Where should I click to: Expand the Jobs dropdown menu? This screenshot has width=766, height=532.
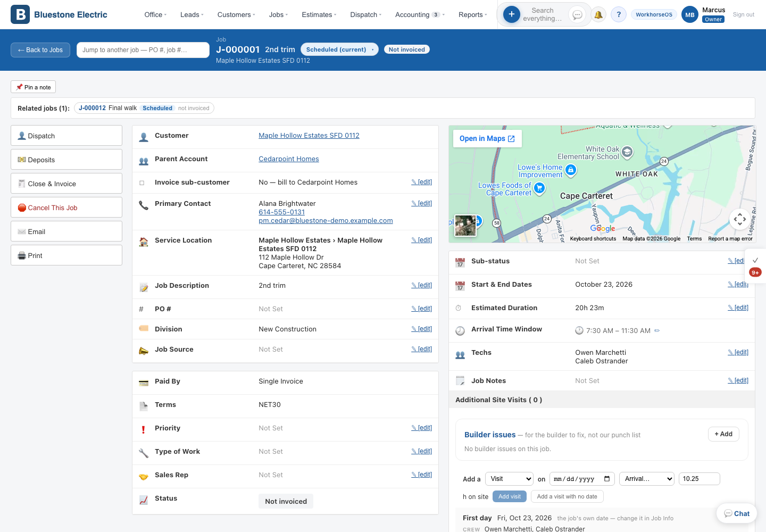278,15
